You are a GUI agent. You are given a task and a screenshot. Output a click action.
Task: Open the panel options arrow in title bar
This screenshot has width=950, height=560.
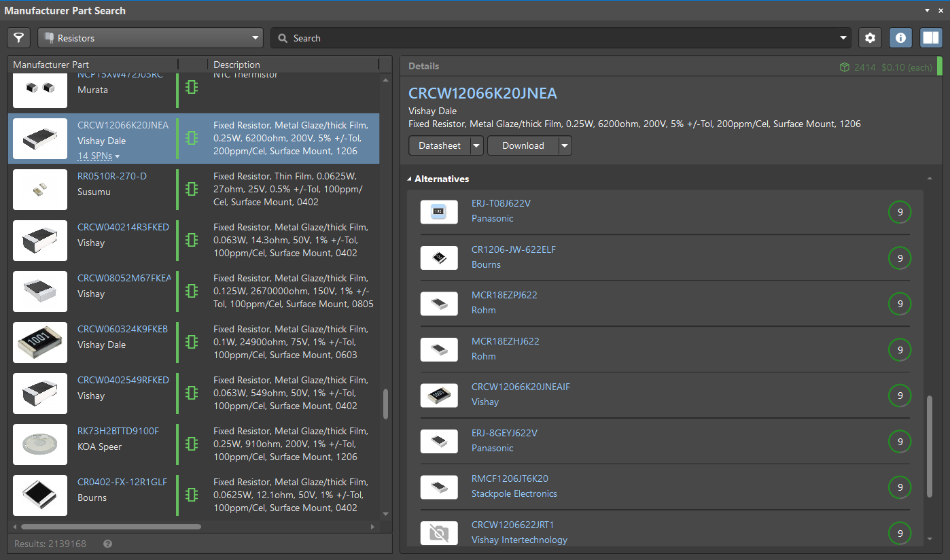point(928,10)
